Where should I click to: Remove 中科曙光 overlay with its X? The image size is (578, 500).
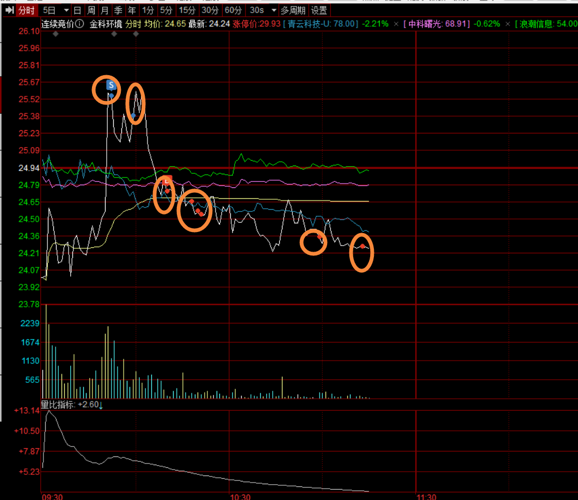pyautogui.click(x=508, y=24)
